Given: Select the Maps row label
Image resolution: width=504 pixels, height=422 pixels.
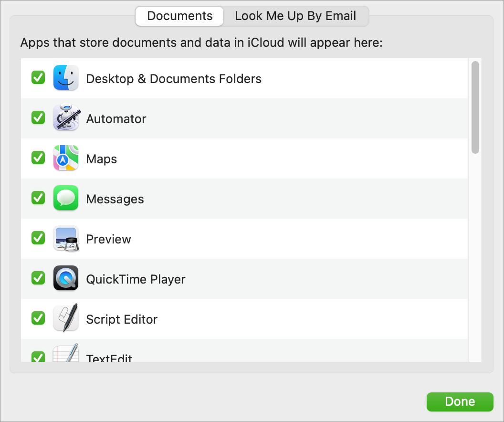Looking at the screenshot, I should [102, 159].
